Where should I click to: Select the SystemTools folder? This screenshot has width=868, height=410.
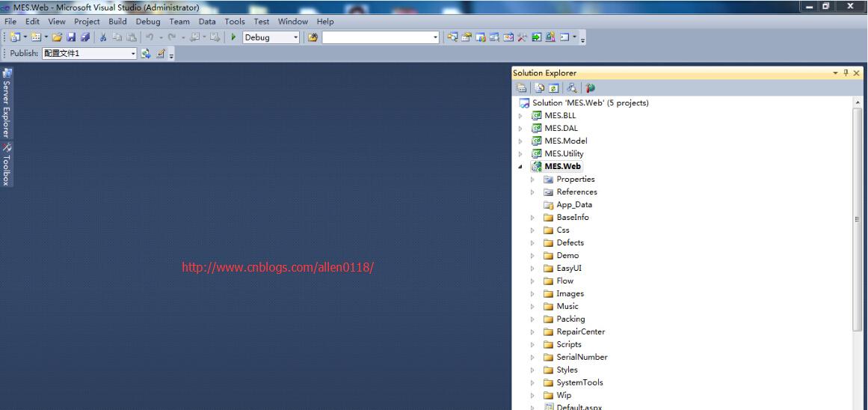579,383
